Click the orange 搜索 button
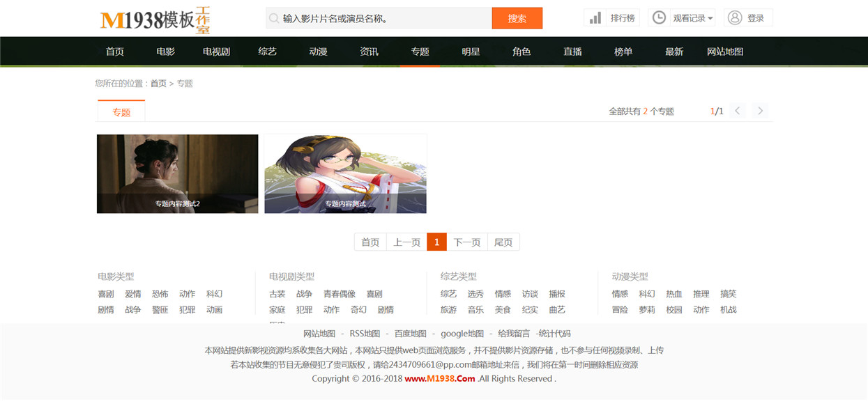 point(517,19)
